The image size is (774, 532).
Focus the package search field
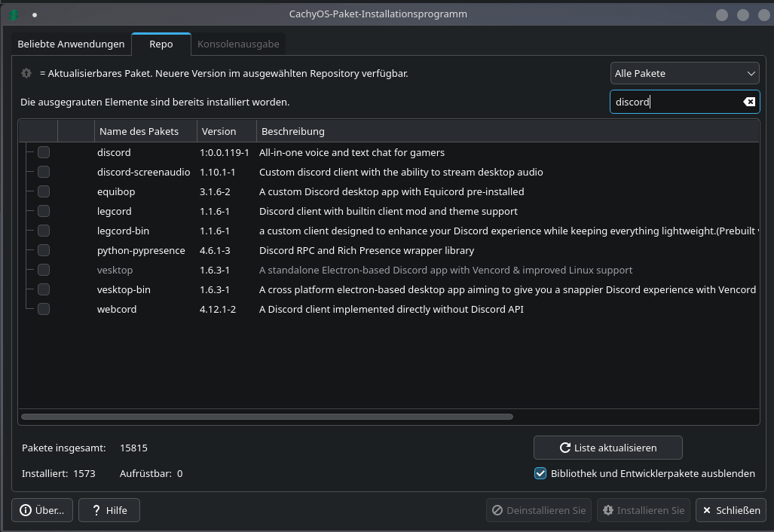tap(675, 102)
